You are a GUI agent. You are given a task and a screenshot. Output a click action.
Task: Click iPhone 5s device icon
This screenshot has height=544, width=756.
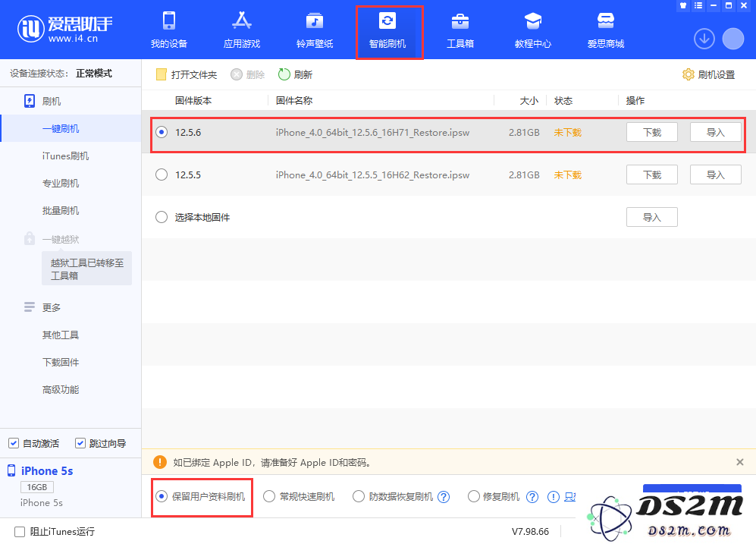[11, 470]
